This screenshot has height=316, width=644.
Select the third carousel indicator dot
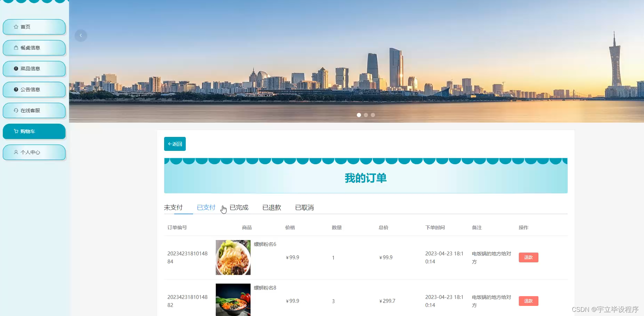[373, 115]
